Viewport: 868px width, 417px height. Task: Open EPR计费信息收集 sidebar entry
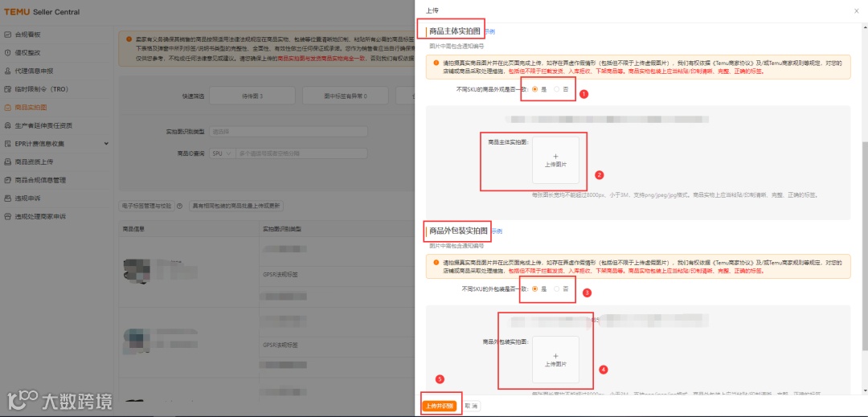click(x=40, y=144)
